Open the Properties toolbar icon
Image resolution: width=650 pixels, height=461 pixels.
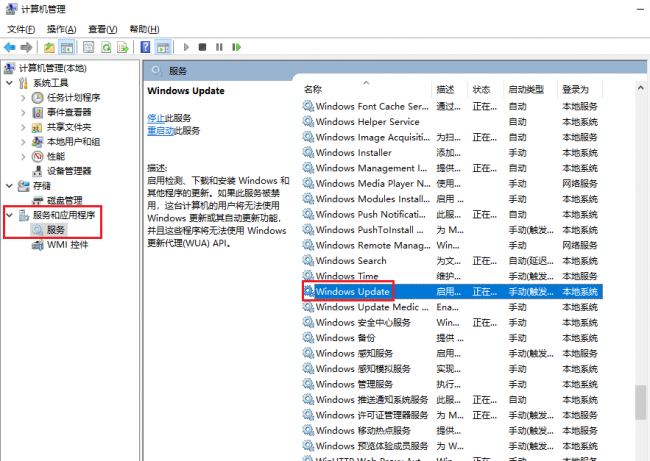tap(89, 47)
